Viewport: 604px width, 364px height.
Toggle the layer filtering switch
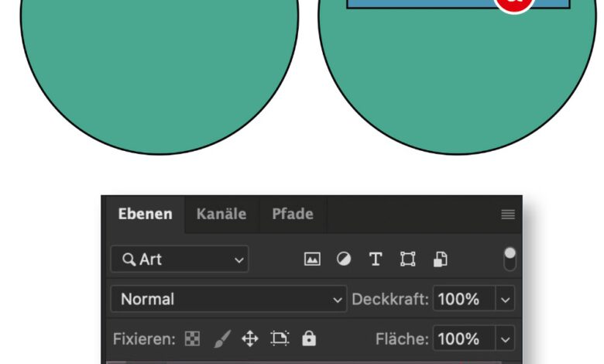[509, 259]
